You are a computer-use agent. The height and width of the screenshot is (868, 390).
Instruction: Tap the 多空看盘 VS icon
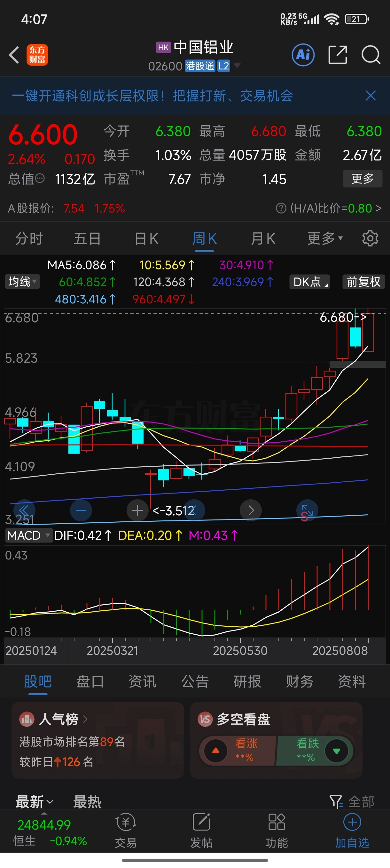[205, 719]
